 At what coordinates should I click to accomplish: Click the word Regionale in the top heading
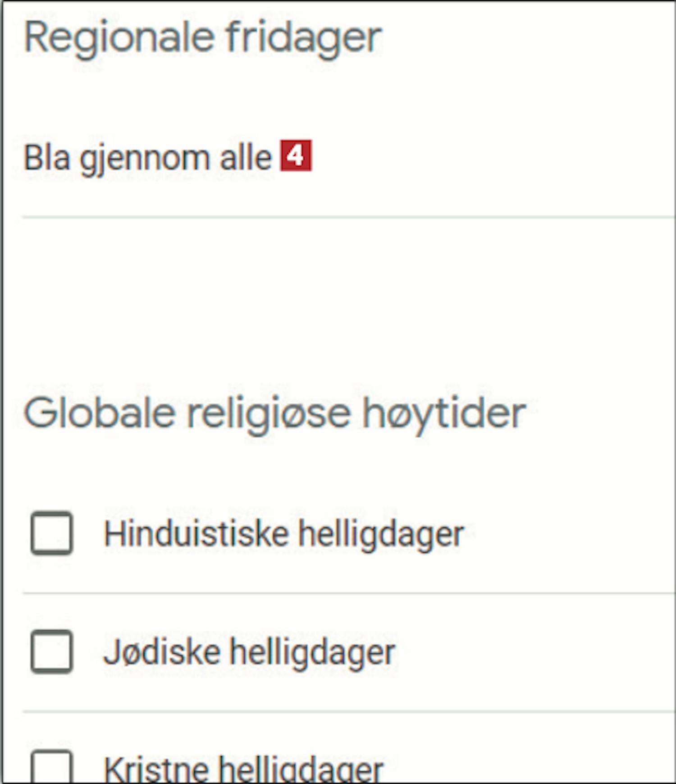pos(119,37)
